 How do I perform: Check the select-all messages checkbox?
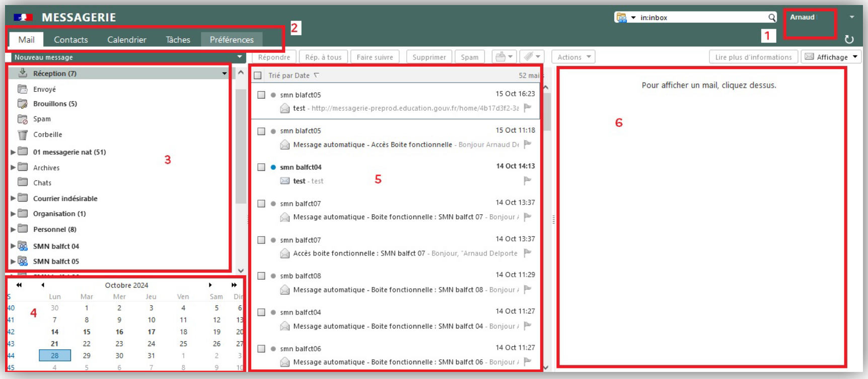(x=258, y=76)
